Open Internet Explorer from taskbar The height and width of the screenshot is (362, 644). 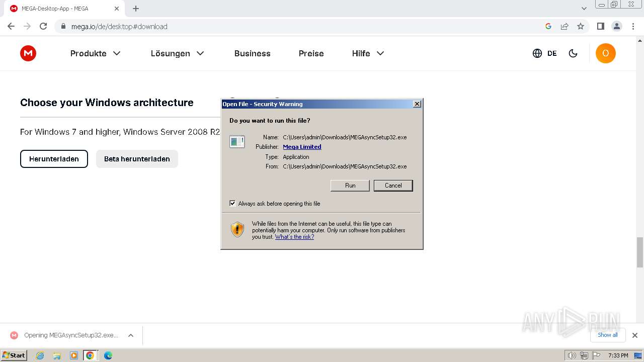point(40,355)
